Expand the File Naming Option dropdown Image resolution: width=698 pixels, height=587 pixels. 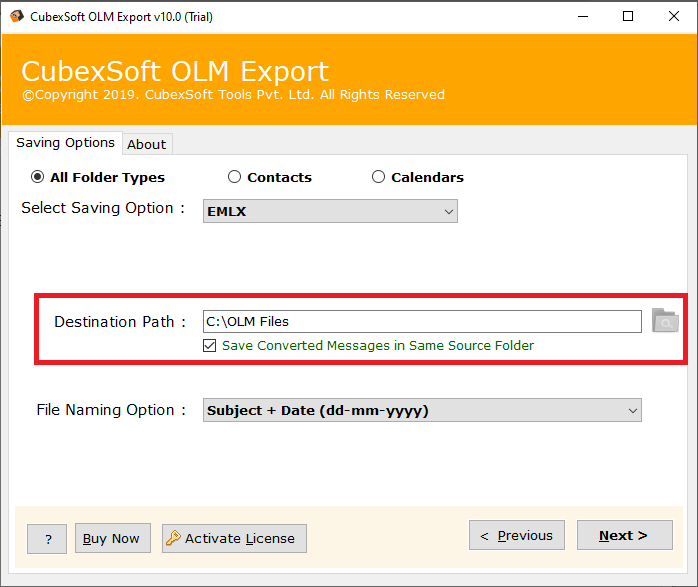422,410
